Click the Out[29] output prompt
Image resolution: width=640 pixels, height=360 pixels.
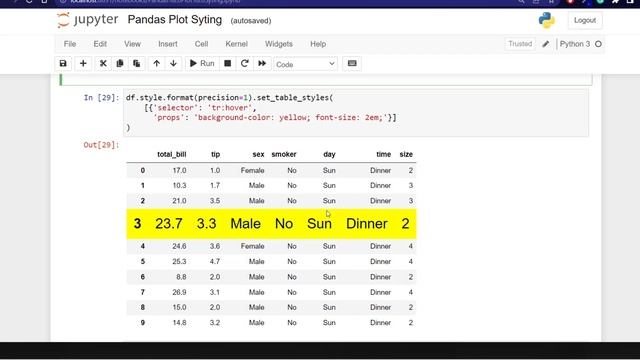(101, 145)
